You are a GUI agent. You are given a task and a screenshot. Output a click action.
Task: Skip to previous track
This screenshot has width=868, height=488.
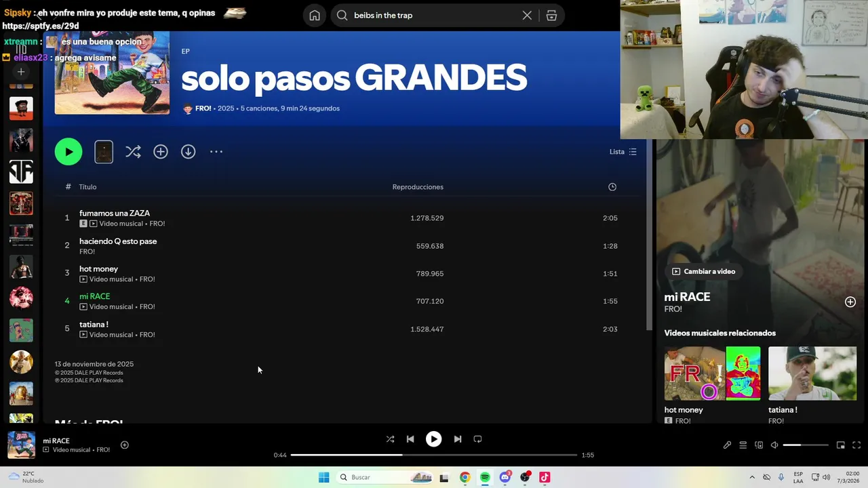(x=410, y=439)
